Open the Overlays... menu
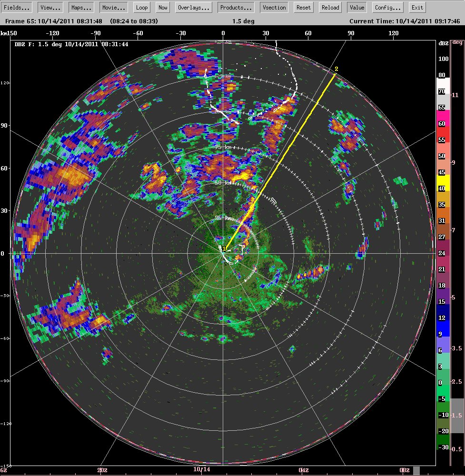 pyautogui.click(x=194, y=8)
